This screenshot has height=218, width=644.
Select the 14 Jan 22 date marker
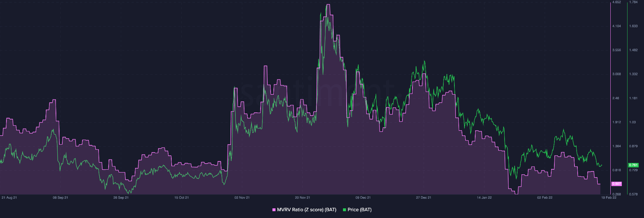tap(484, 198)
